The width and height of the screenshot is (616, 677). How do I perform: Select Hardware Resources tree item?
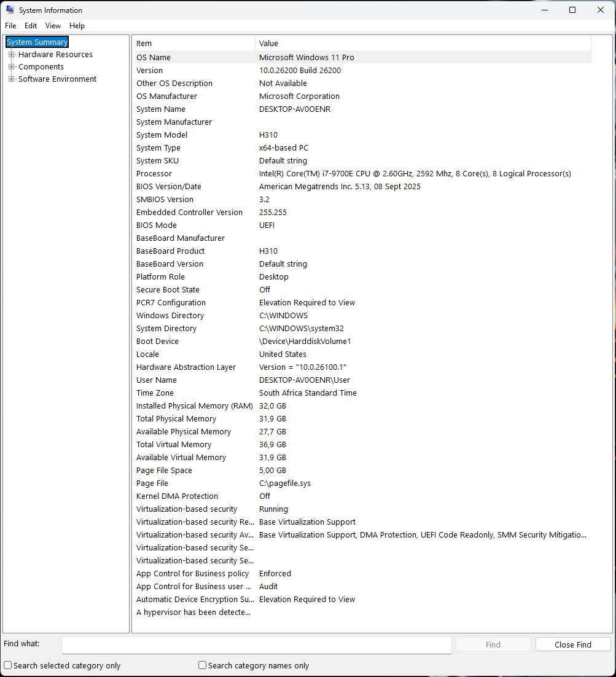55,55
